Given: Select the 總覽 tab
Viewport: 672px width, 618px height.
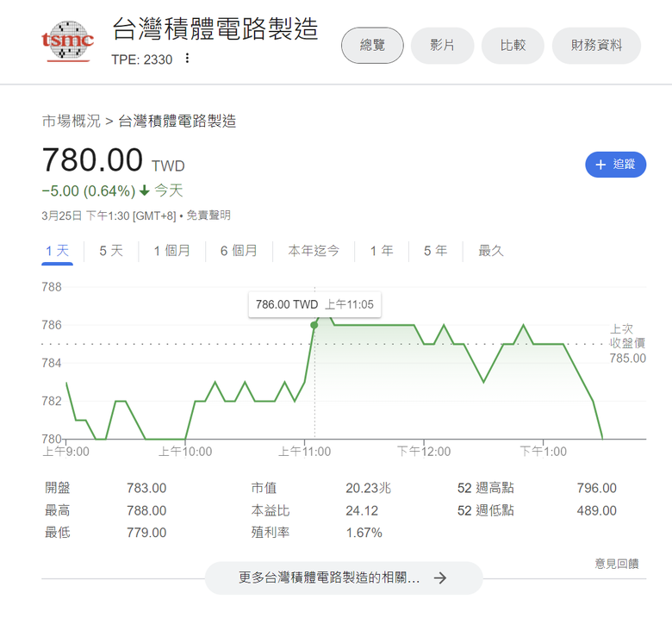Looking at the screenshot, I should (x=372, y=46).
